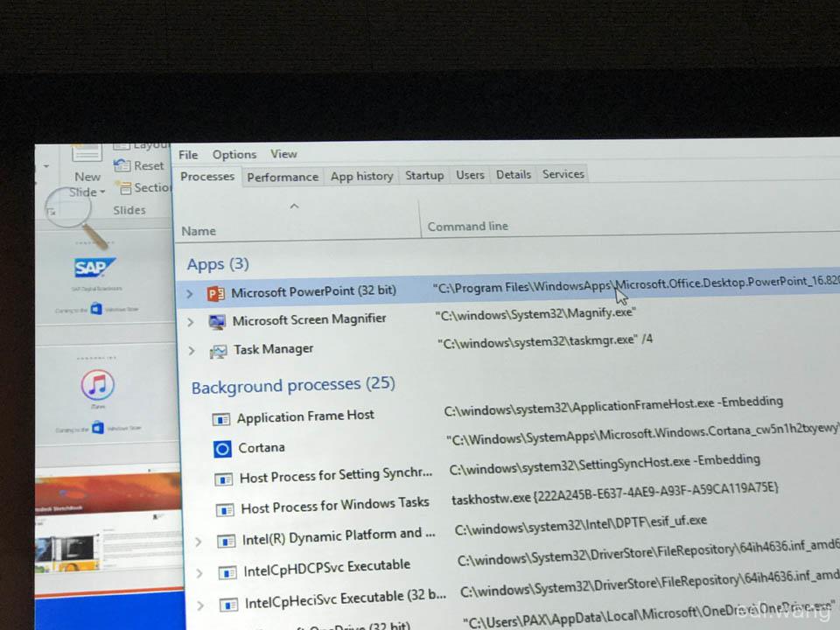Click the IntelCpHeciSvc Executable icon

pos(228,605)
